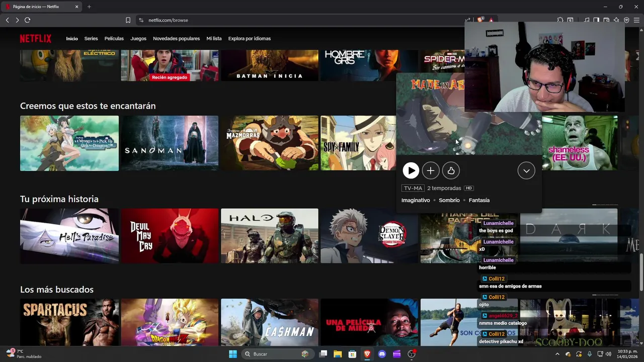Click the Fantasía genre tag
644x362 pixels.
click(479, 200)
